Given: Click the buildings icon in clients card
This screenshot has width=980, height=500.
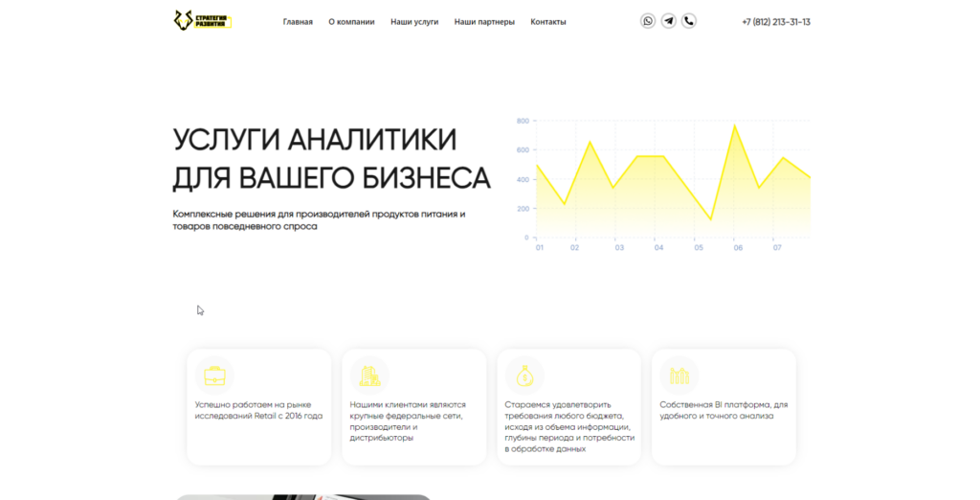Looking at the screenshot, I should [369, 375].
